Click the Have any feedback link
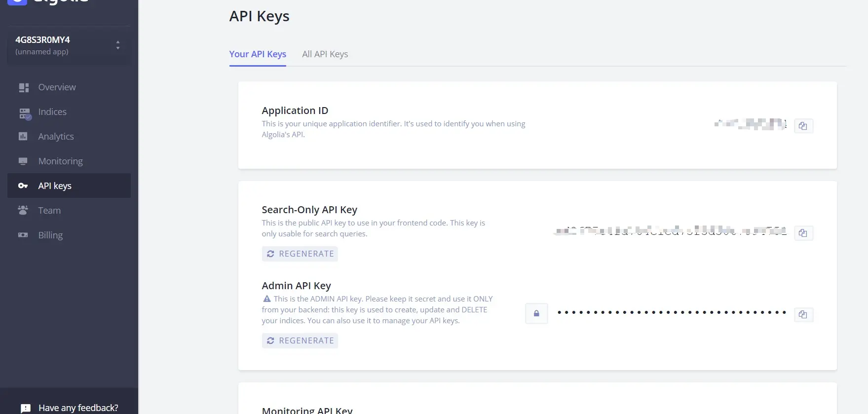This screenshot has width=868, height=414. [78, 408]
